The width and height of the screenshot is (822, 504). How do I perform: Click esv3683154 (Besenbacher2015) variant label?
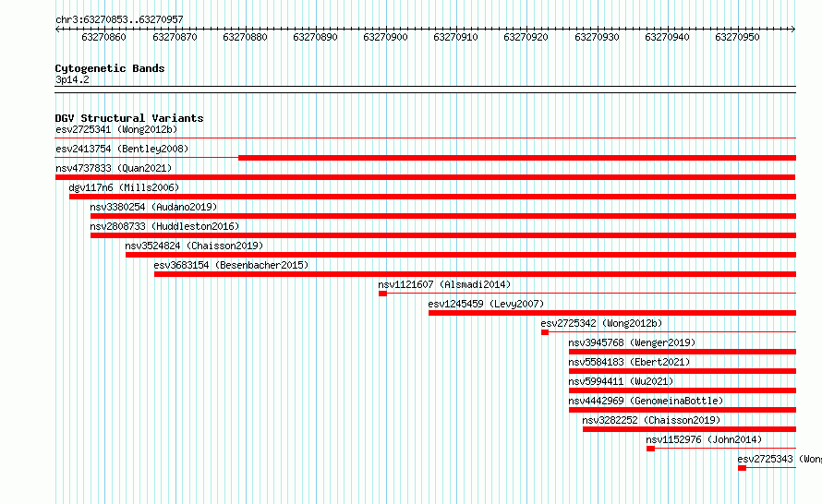click(231, 265)
